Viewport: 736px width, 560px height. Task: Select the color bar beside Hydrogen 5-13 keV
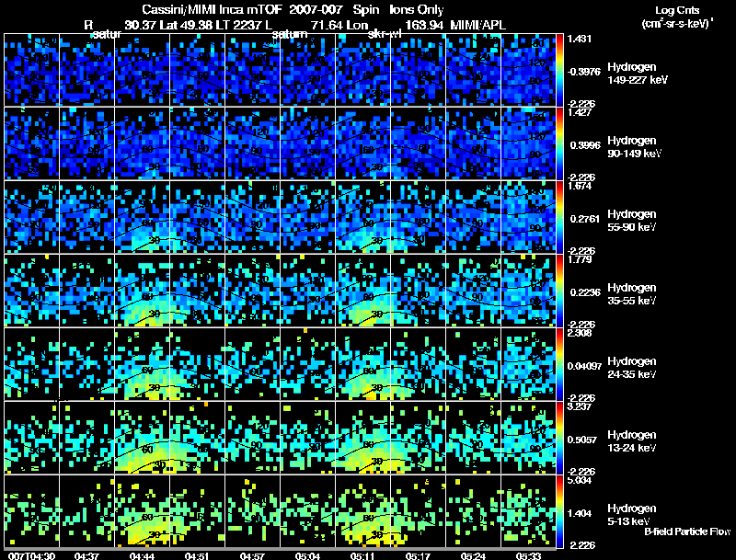(x=559, y=511)
